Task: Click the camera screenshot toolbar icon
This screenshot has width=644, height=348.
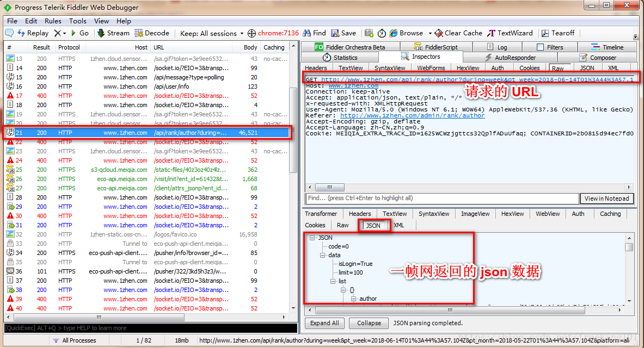Action: click(369, 33)
